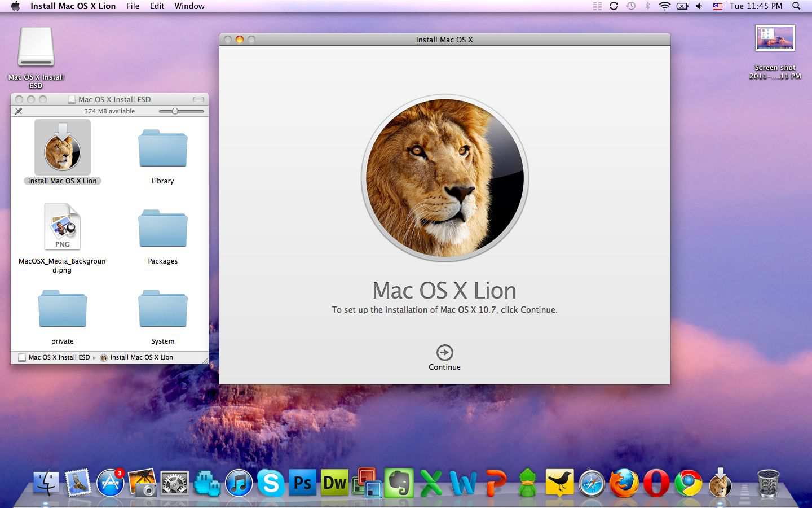Viewport: 812px width, 508px height.
Task: Open the US flag input source menu
Action: (x=717, y=6)
